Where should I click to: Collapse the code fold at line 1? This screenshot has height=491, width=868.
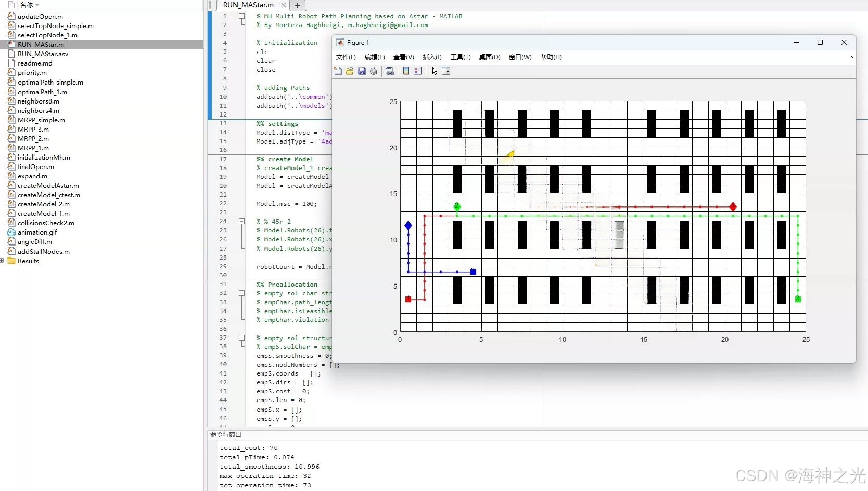click(x=242, y=16)
